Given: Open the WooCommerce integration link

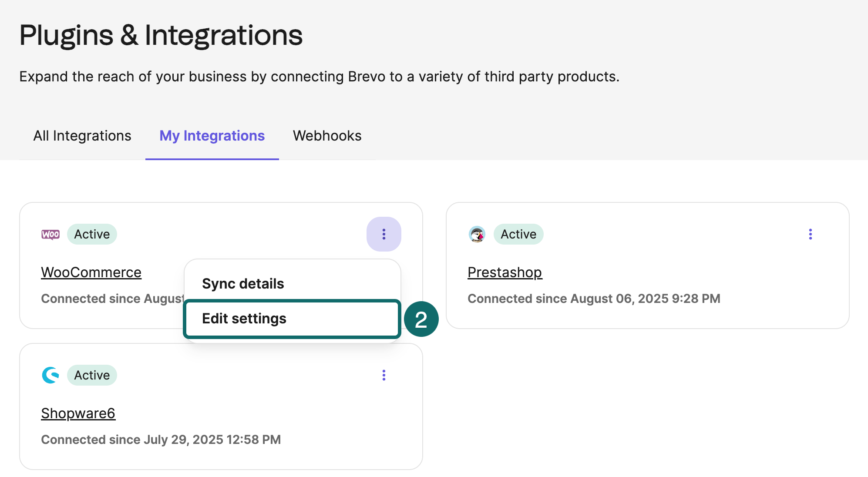Looking at the screenshot, I should click(91, 272).
